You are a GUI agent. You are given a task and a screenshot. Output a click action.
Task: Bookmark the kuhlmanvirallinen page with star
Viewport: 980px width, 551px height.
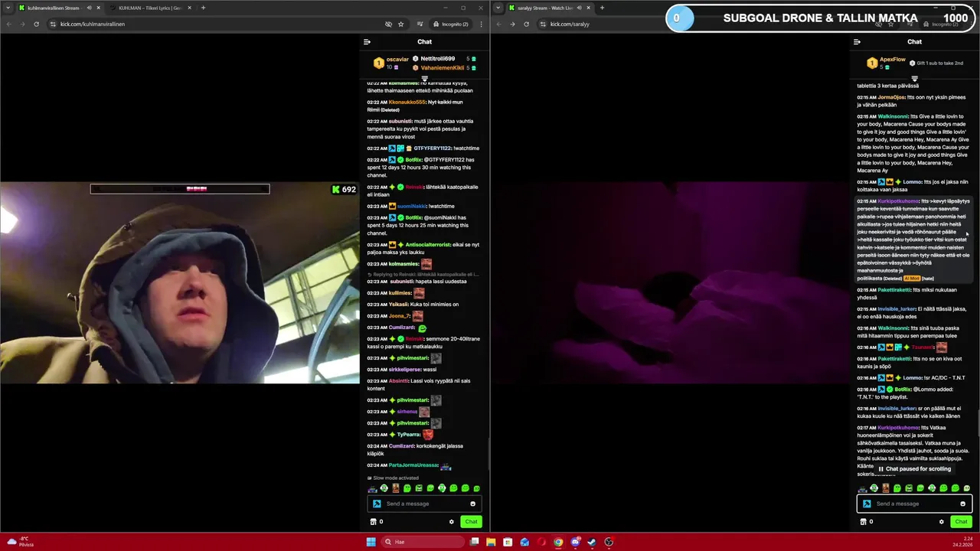coord(400,24)
